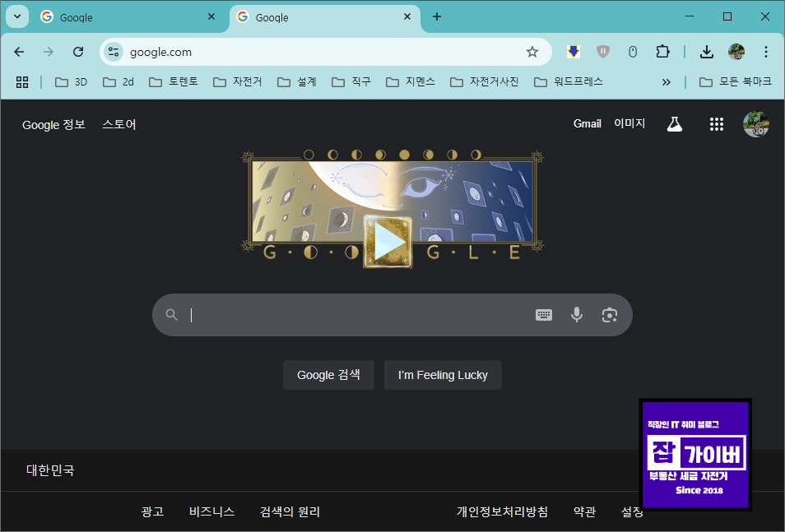785x532 pixels.
Task: Open the 설정 footer menu
Action: pyautogui.click(x=631, y=511)
